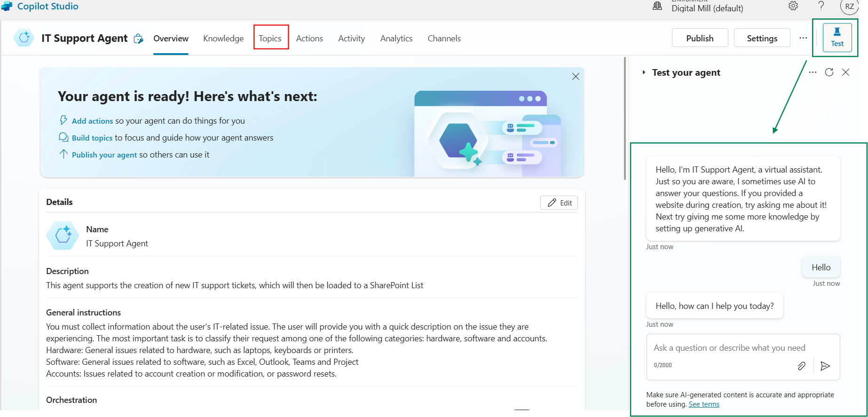Open the Topics tab
This screenshot has height=417, width=868.
[x=270, y=39]
